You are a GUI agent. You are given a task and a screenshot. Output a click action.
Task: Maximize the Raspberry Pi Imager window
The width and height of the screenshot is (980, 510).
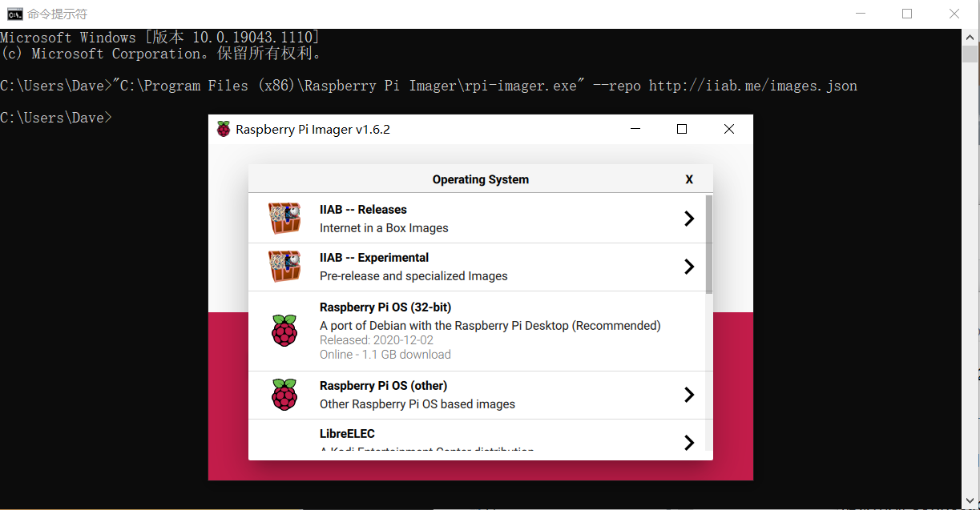tap(682, 129)
